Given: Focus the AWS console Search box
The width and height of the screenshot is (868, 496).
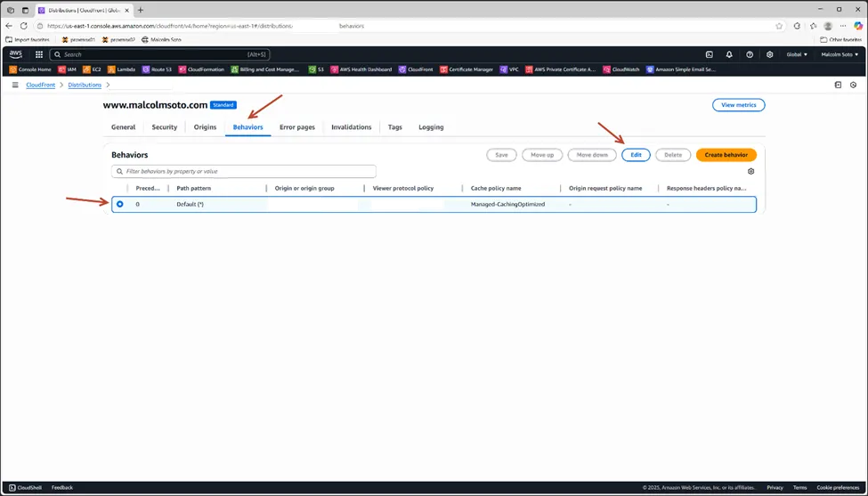Looking at the screenshot, I should click(159, 54).
